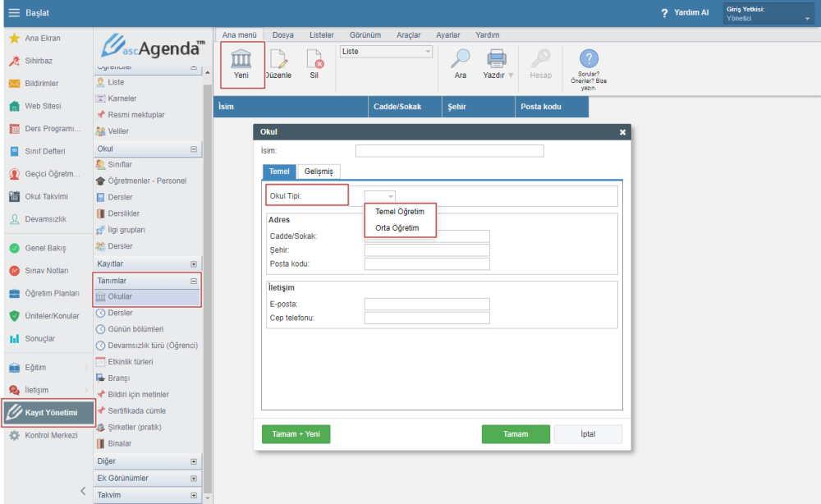Close the Okul dialog
821x504 pixels.
(x=622, y=132)
